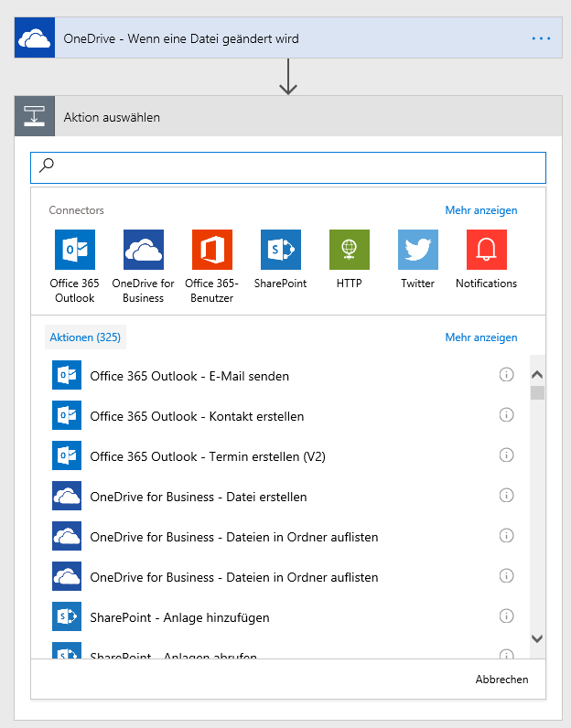Expand connectors with Mehr anzeigen link

click(481, 210)
